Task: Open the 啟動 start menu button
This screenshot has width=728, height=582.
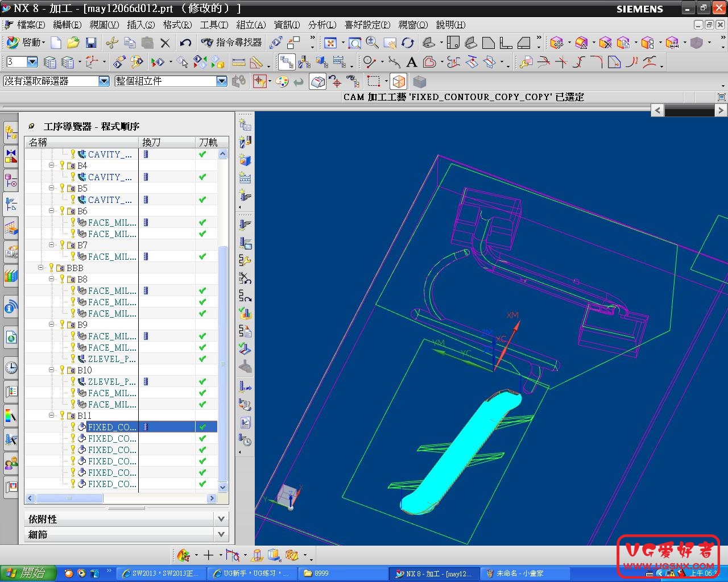Action: (x=26, y=43)
